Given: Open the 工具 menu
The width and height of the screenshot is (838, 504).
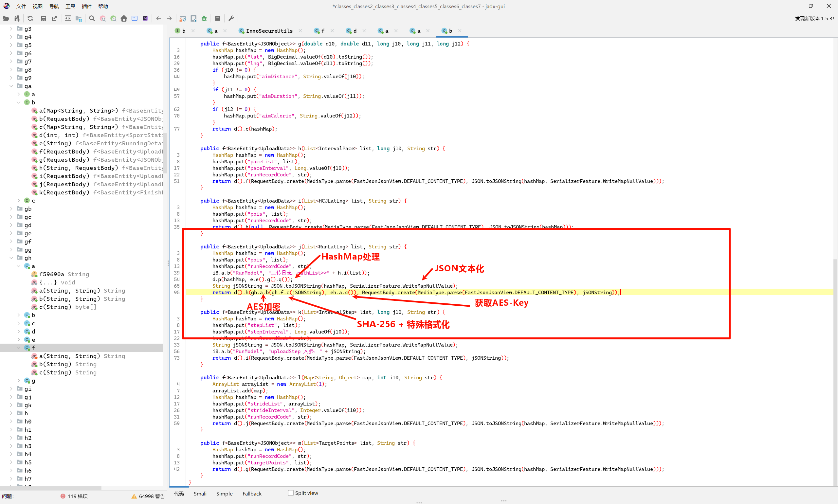Looking at the screenshot, I should tap(70, 6).
